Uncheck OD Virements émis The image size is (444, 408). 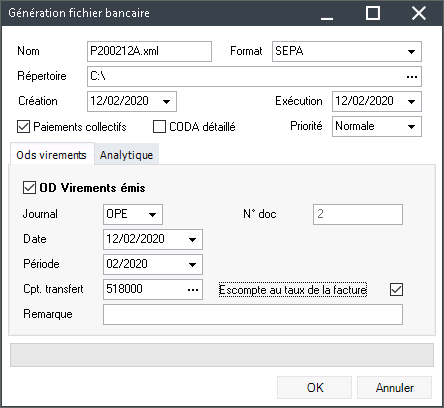29,188
